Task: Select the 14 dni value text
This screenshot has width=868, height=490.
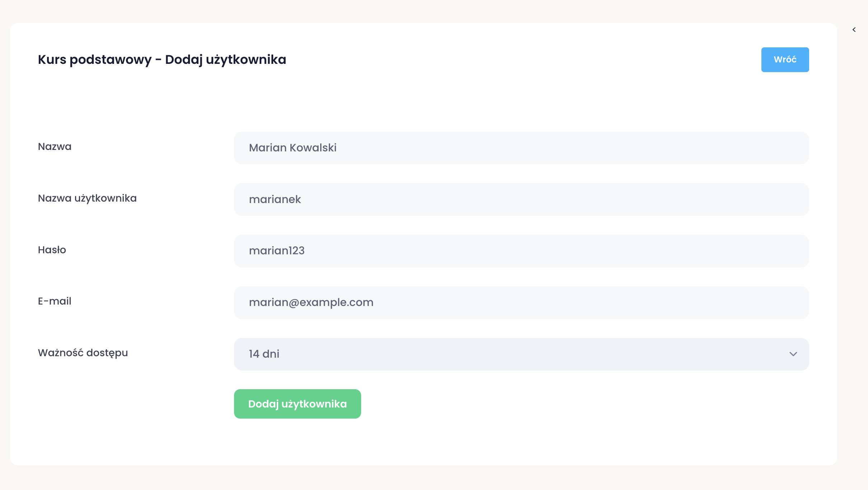Action: pyautogui.click(x=264, y=354)
